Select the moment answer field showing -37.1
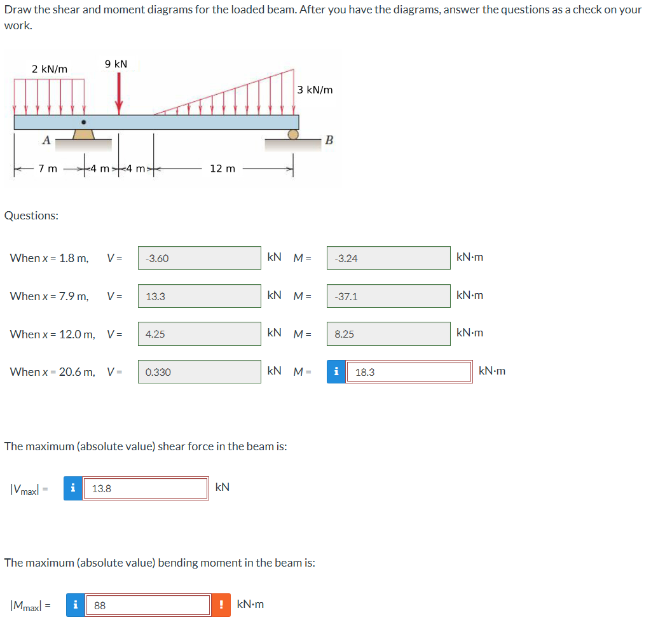Screen dimensions: 672x641 coord(388,295)
